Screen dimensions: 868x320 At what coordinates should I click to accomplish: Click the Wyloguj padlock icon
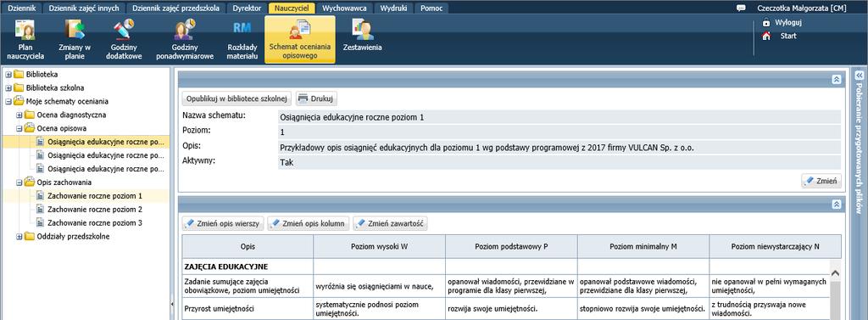point(766,23)
